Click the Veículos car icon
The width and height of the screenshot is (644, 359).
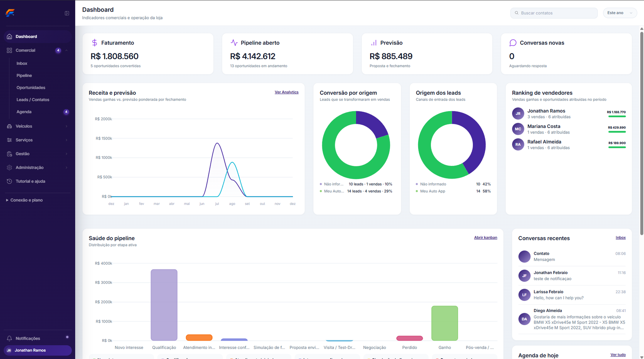tap(9, 126)
